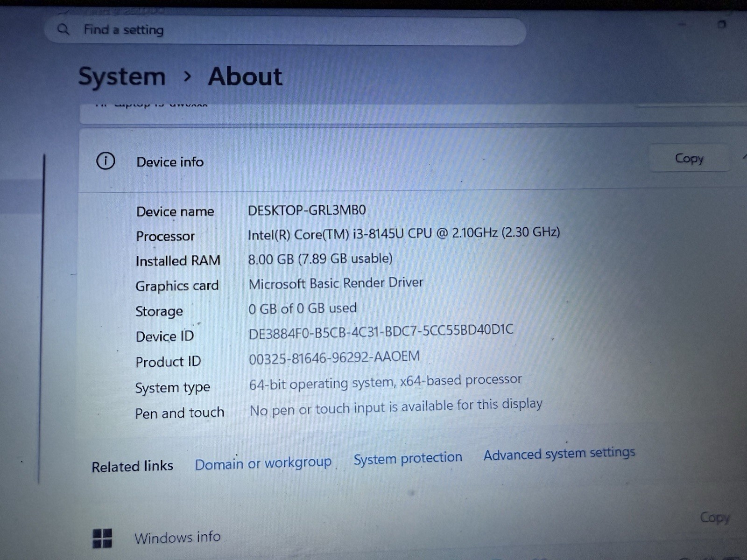The image size is (747, 560).
Task: Click the Product ID label
Action: (x=168, y=362)
